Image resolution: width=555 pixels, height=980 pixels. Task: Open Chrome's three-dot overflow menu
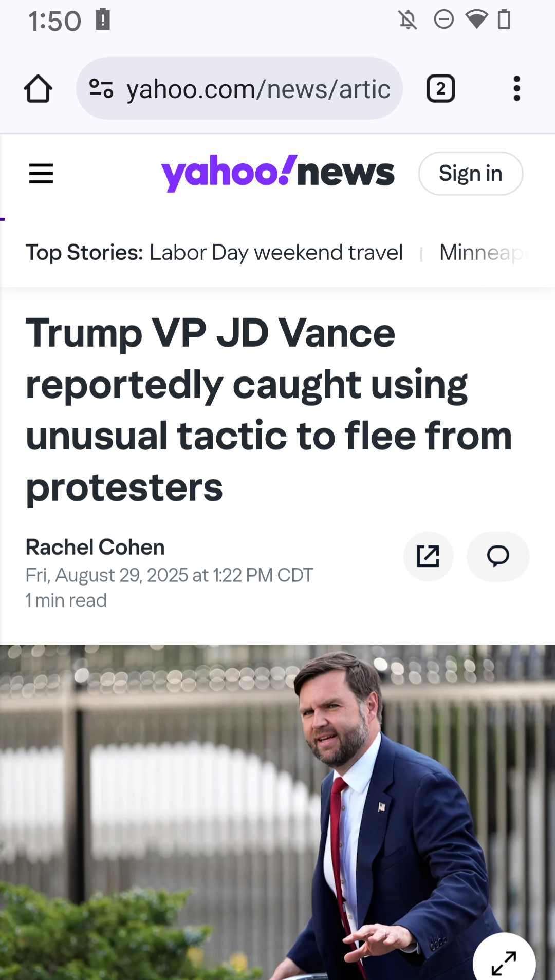pos(516,89)
